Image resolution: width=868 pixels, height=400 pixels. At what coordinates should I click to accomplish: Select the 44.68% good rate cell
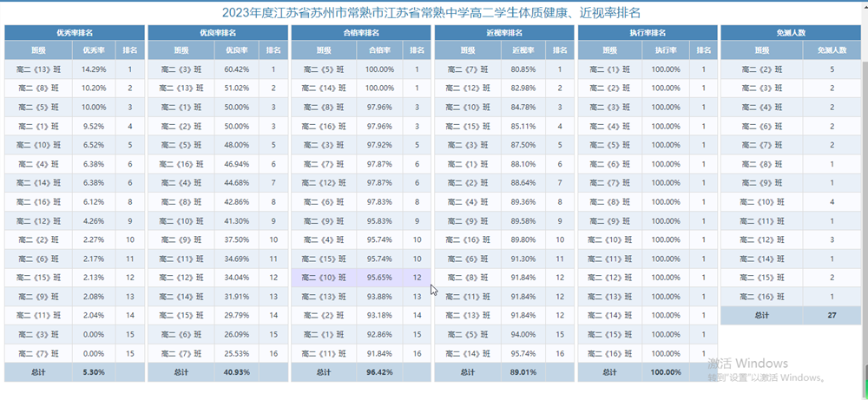pyautogui.click(x=236, y=183)
